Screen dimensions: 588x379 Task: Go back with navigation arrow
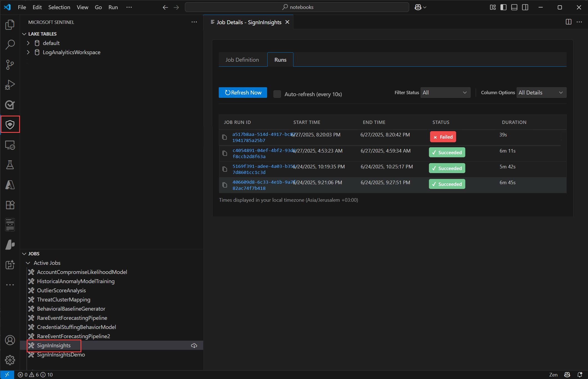[165, 7]
